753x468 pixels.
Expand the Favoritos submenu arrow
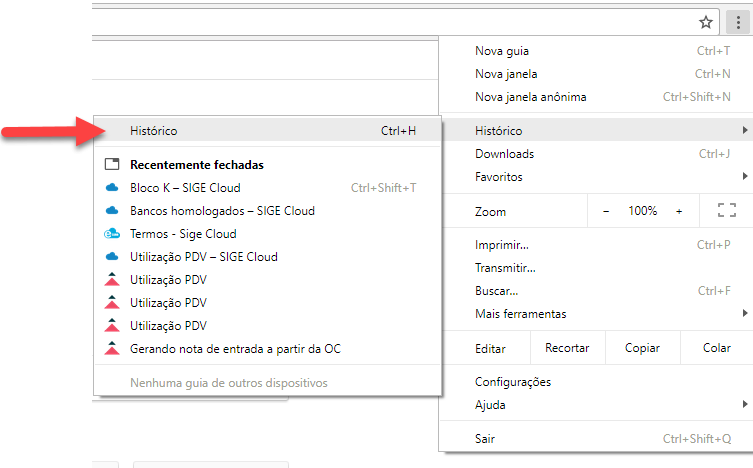coord(745,176)
